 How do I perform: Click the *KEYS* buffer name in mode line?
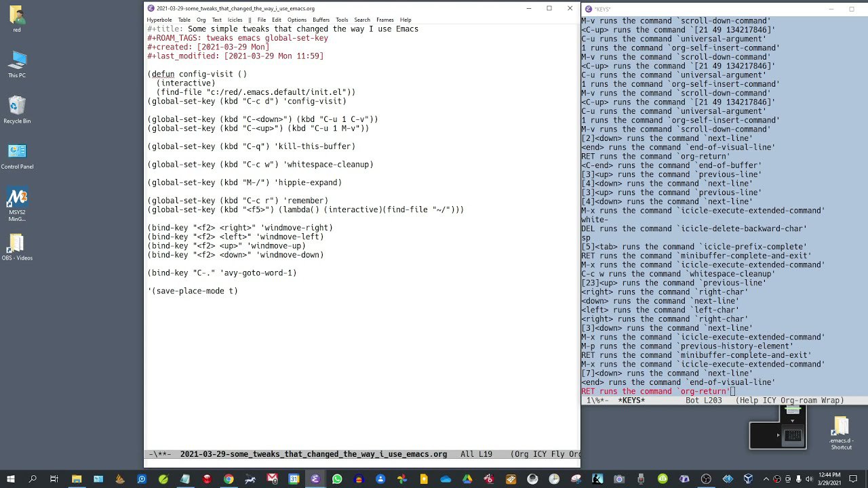click(x=631, y=401)
